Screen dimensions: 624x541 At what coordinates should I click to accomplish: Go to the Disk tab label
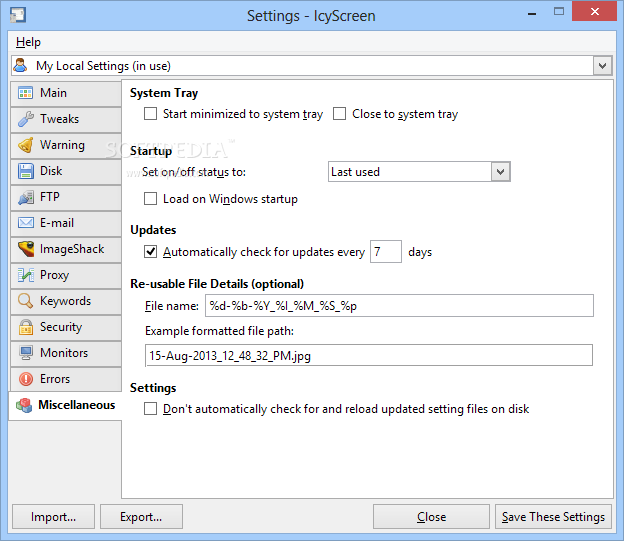(x=51, y=171)
